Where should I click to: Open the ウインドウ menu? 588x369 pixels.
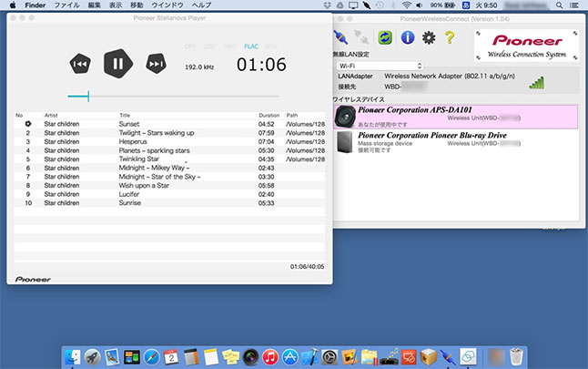coord(167,5)
